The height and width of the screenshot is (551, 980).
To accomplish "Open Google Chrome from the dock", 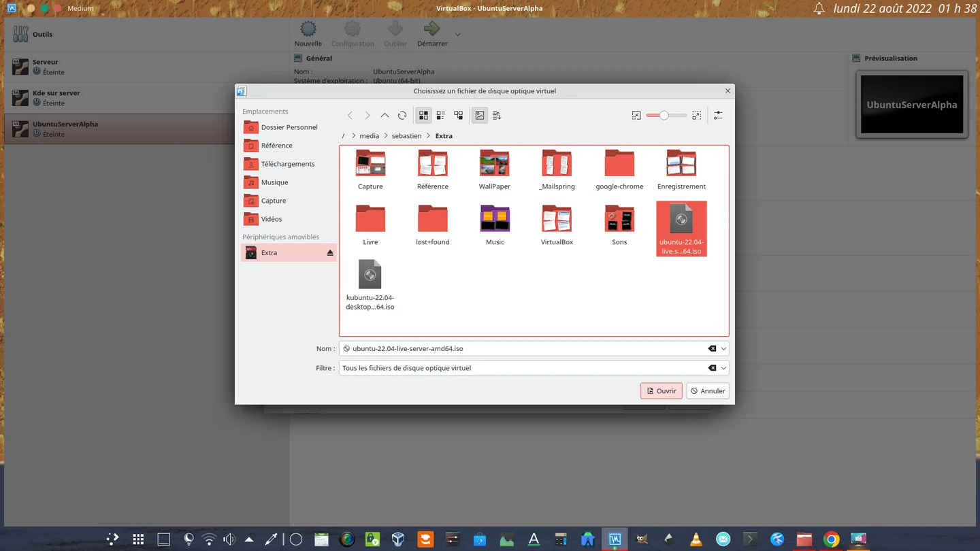I will pos(831,539).
